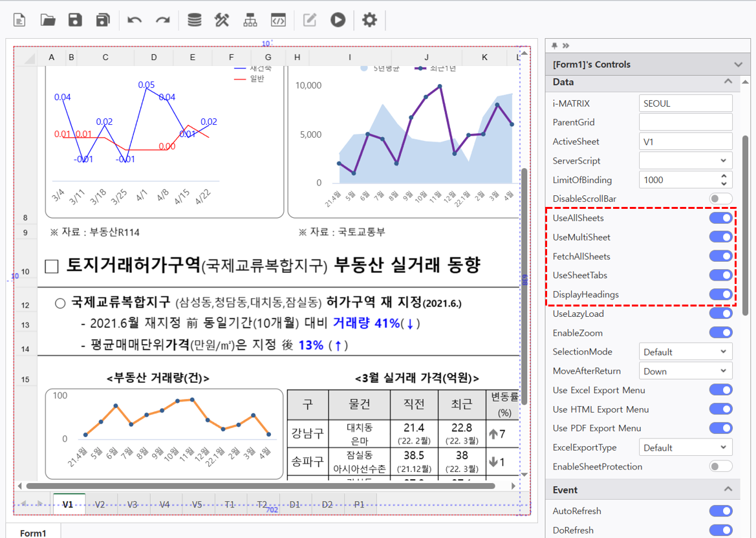756x538 pixels.
Task: Open sheet tab P1
Action: point(359,504)
